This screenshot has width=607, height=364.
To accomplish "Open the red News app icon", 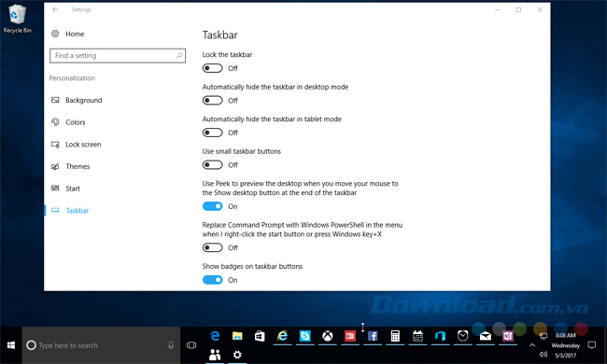I will click(350, 336).
